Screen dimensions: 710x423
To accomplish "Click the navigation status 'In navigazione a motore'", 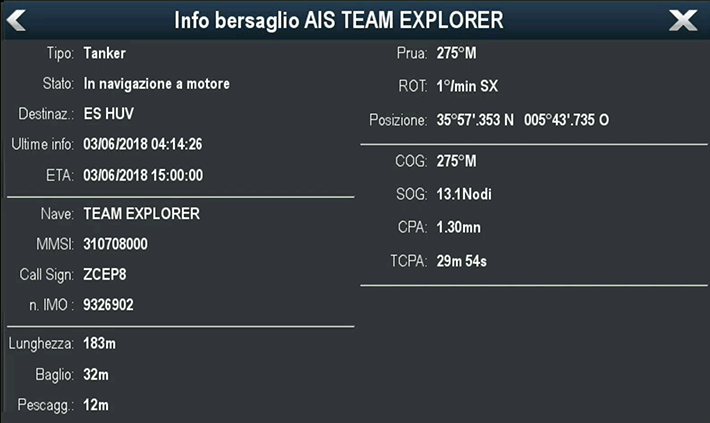I will (x=157, y=84).
